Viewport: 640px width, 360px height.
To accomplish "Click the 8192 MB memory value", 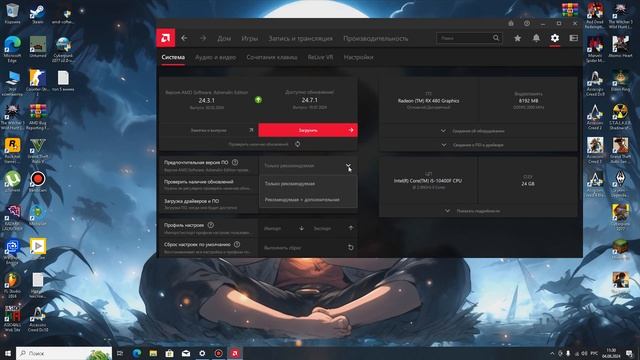I will [x=528, y=100].
